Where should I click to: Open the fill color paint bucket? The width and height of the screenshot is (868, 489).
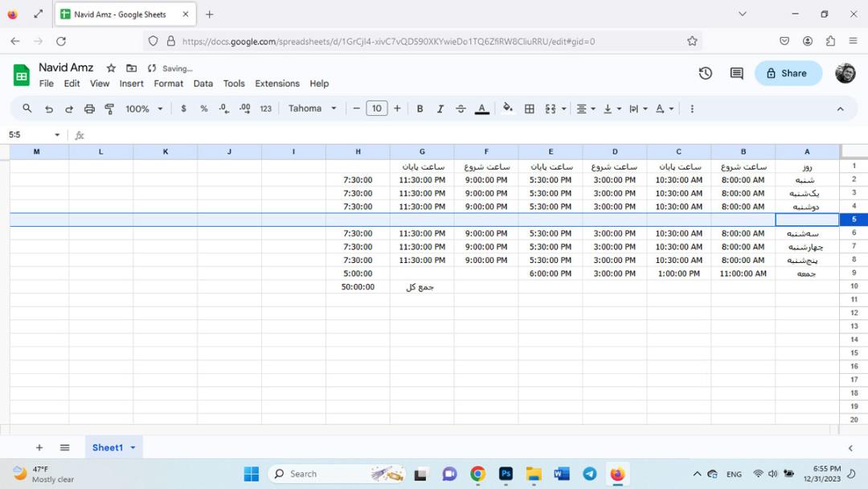pyautogui.click(x=507, y=108)
